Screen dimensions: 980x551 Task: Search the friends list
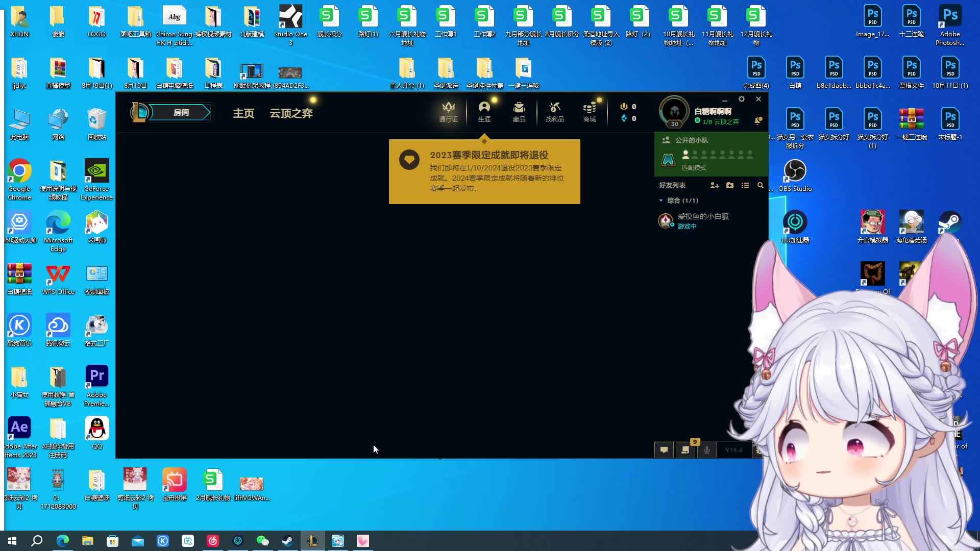click(760, 185)
